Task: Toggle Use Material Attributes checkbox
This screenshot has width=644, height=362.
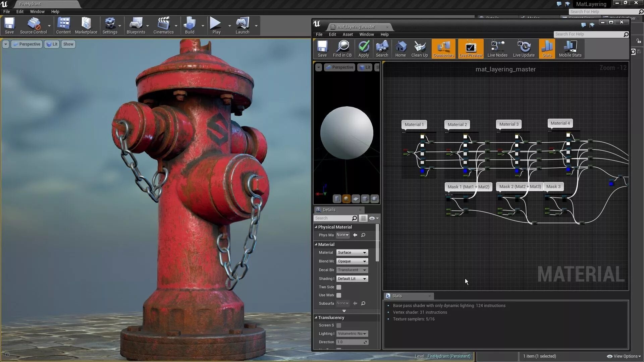Action: point(339,295)
